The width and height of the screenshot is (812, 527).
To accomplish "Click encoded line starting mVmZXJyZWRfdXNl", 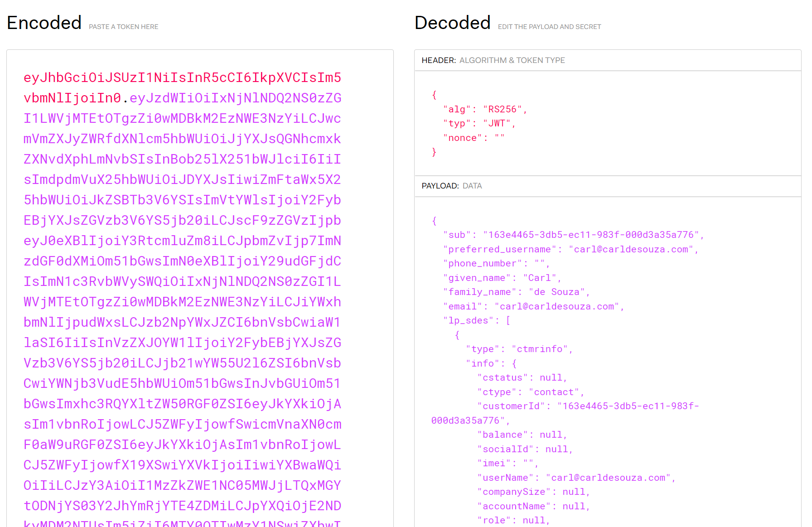I will tap(182, 139).
